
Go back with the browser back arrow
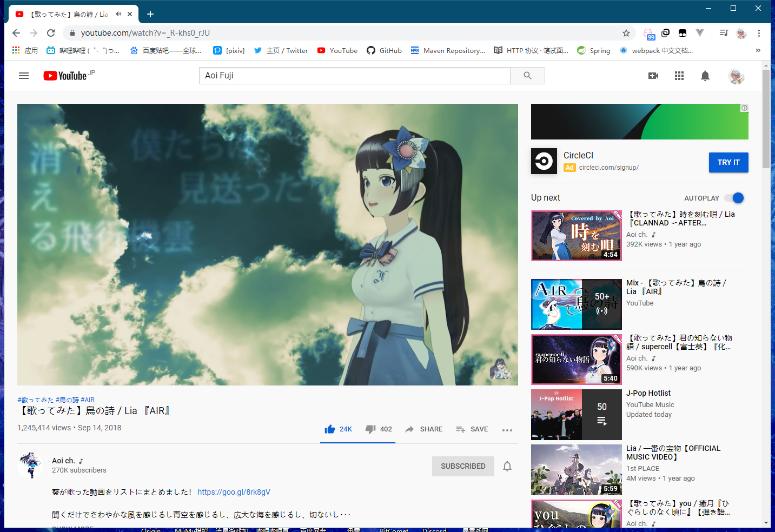[x=16, y=33]
